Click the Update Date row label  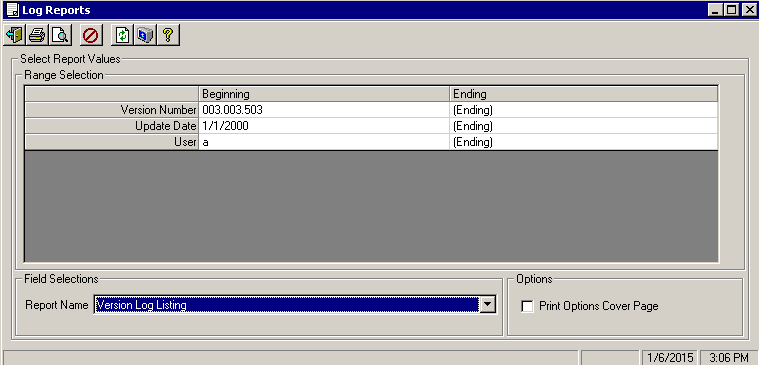pyautogui.click(x=111, y=126)
